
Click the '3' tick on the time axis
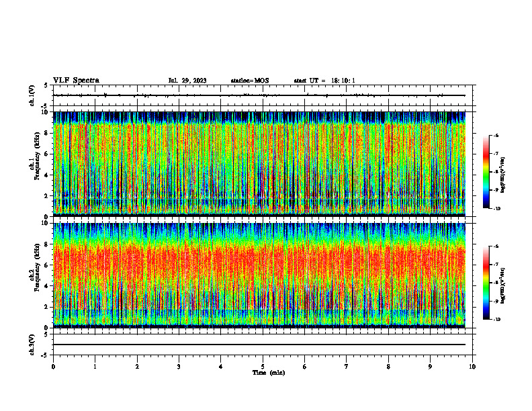[x=179, y=367]
